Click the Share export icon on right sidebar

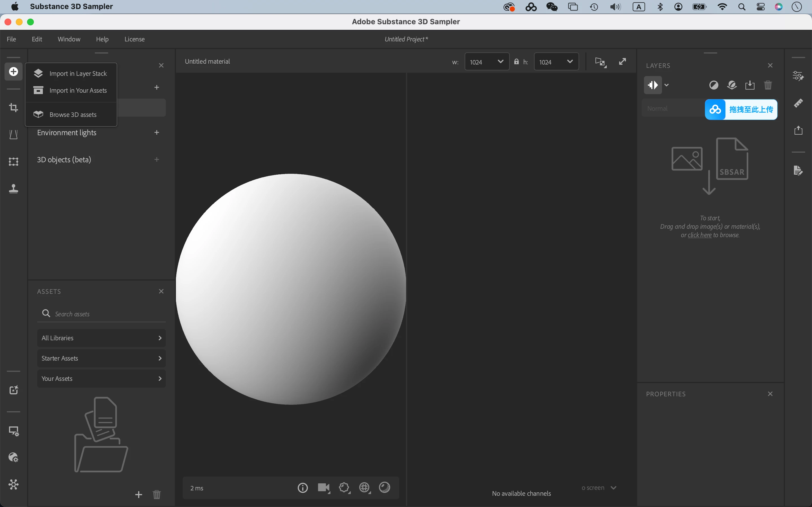click(798, 130)
